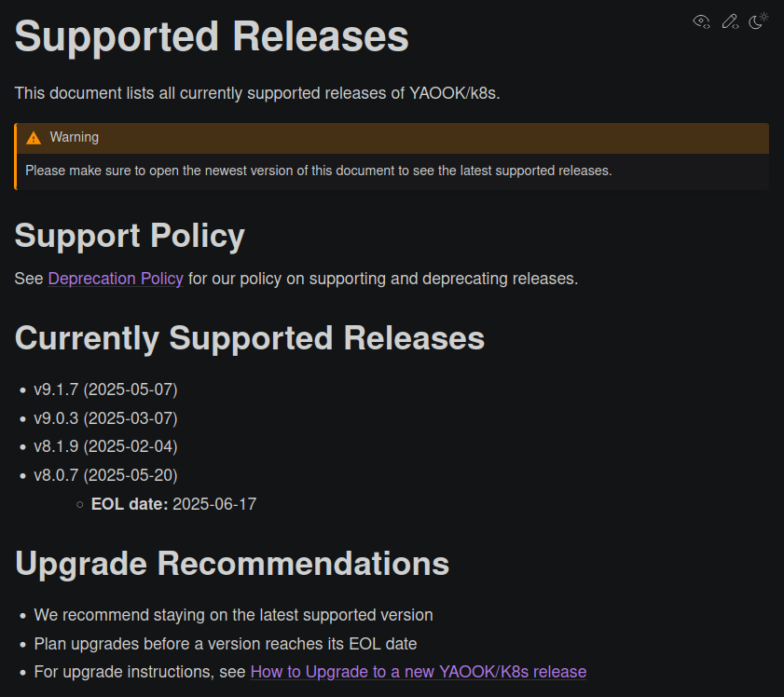Click the Supported Releases main heading
784x697 pixels.
click(212, 36)
